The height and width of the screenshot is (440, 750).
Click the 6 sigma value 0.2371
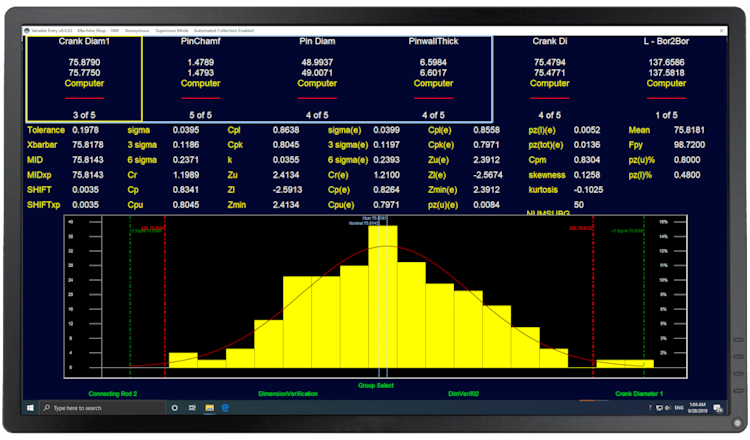pyautogui.click(x=186, y=160)
